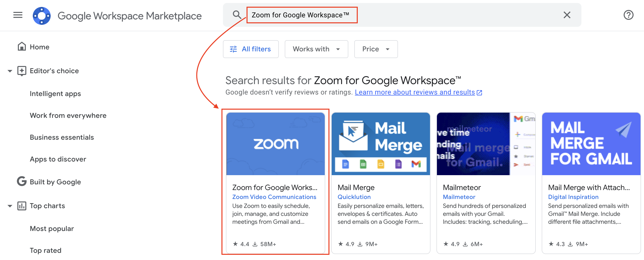The height and width of the screenshot is (260, 644).
Task: Collapse the Top charts section
Action: [9, 206]
